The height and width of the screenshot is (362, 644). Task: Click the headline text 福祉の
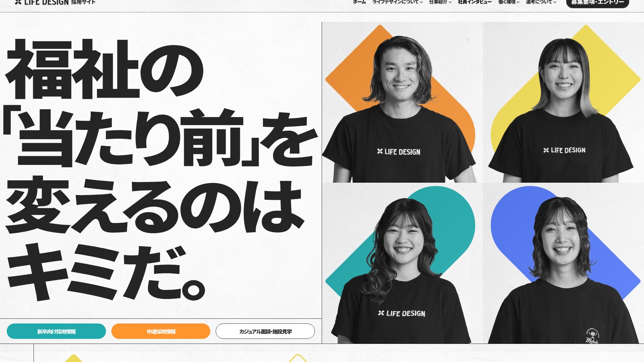[104, 69]
